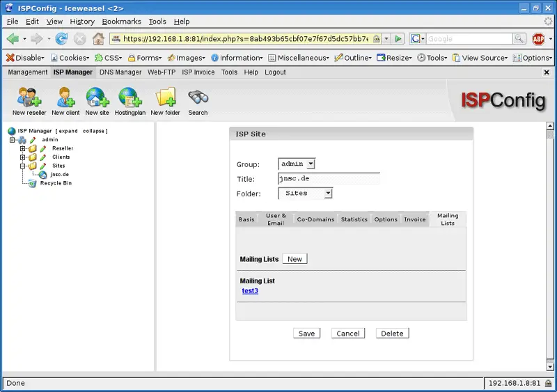Click Logout in the navigation bar
This screenshot has width=557, height=392.
(275, 72)
